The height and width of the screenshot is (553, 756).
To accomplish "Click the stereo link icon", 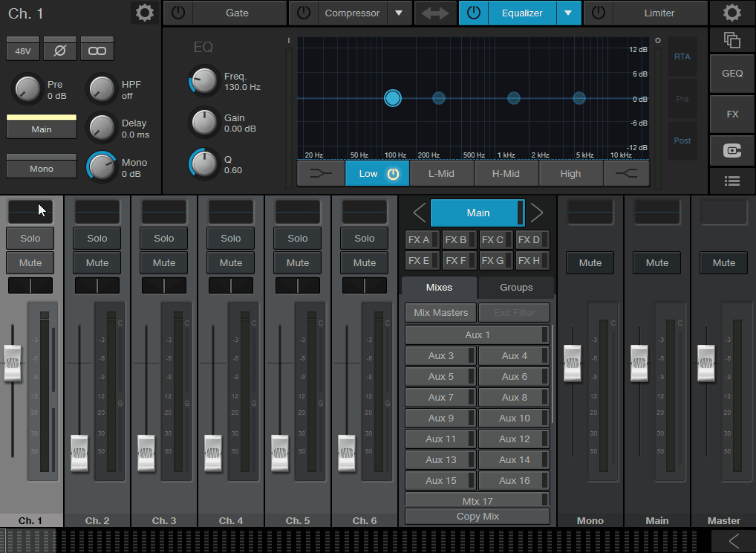I will [x=97, y=48].
